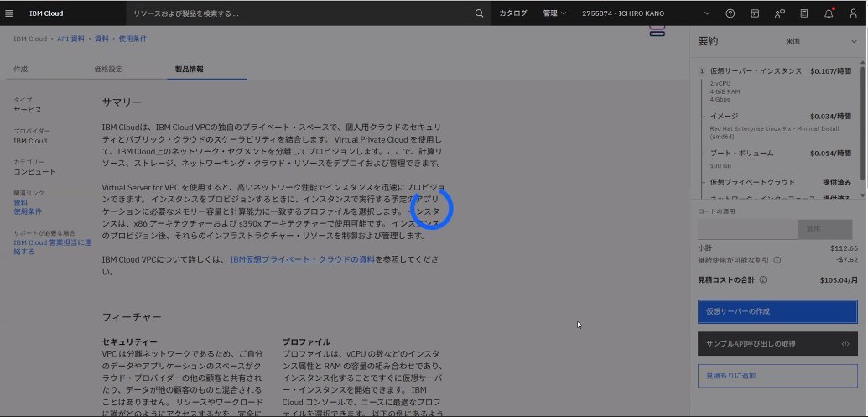
Task: Click the 仮想プライベートクラウド summary row
Action: 781,182
